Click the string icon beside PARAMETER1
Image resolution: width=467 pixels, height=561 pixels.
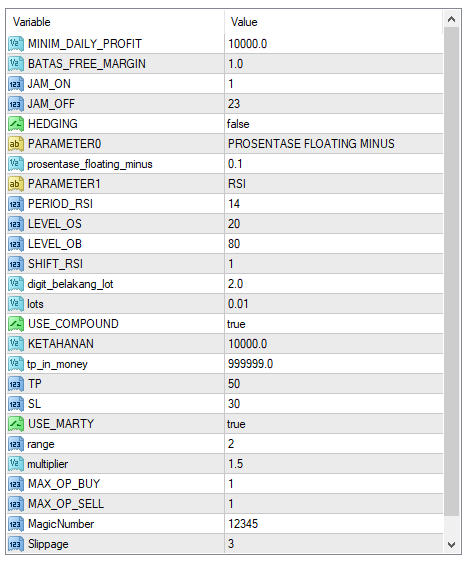(x=16, y=184)
